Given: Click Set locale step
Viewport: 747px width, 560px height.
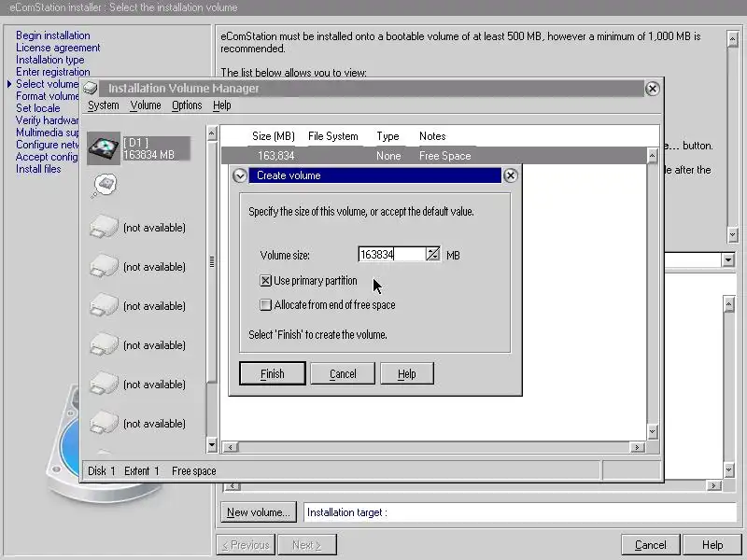Looking at the screenshot, I should 38,108.
